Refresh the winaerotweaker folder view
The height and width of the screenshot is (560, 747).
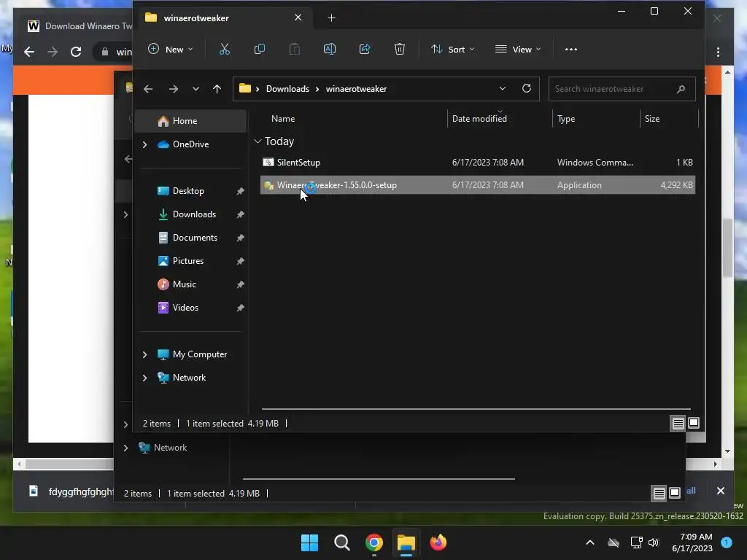527,88
